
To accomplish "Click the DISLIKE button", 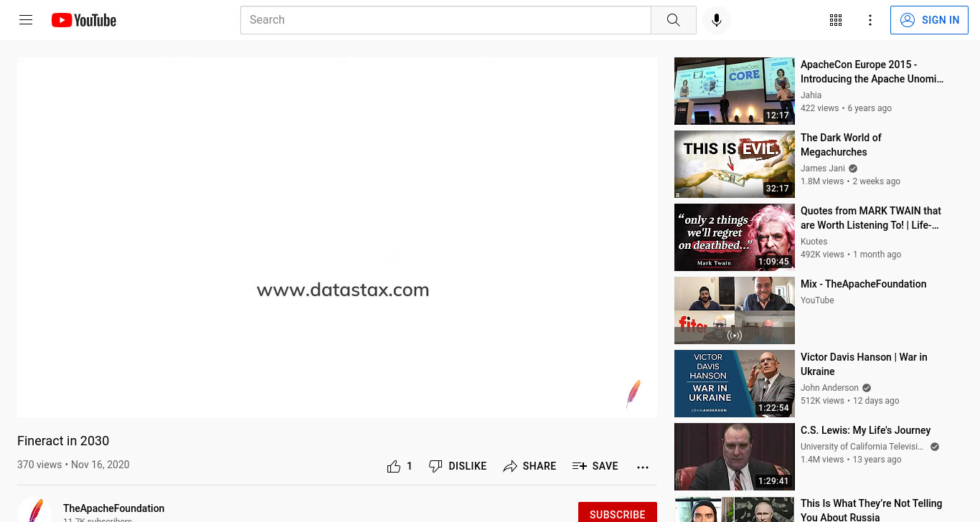I will (458, 466).
